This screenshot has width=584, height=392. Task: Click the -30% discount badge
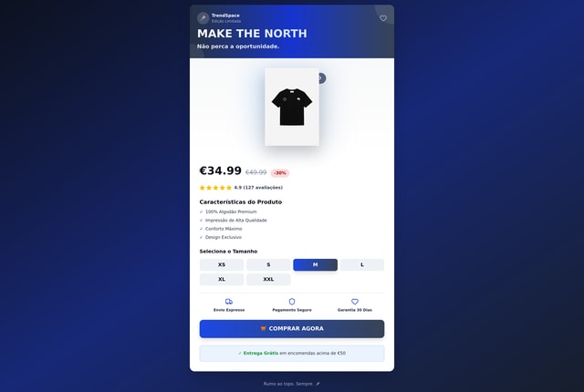[280, 173]
